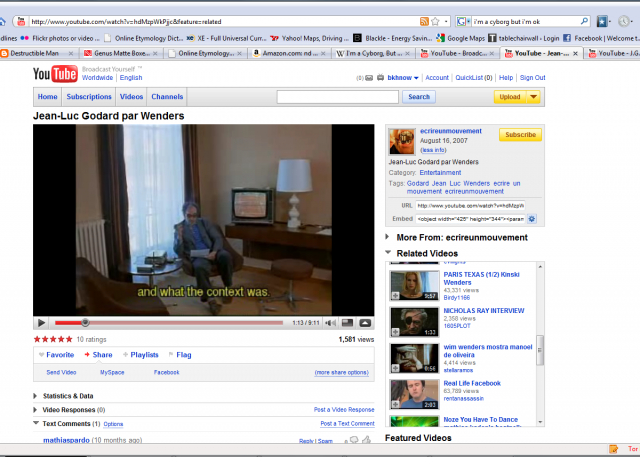Add Nicholas Ray video to QuickList
Image resolution: width=640 pixels, height=457 pixels.
[395, 332]
